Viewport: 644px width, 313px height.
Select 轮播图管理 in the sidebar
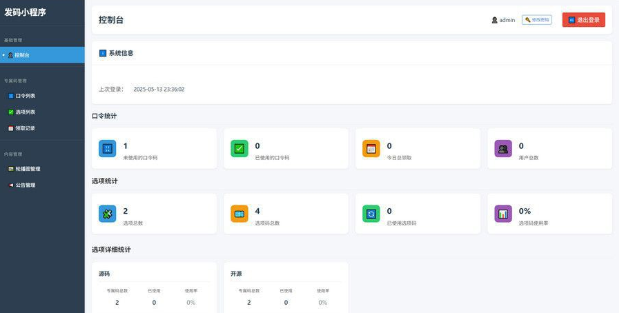[42, 169]
